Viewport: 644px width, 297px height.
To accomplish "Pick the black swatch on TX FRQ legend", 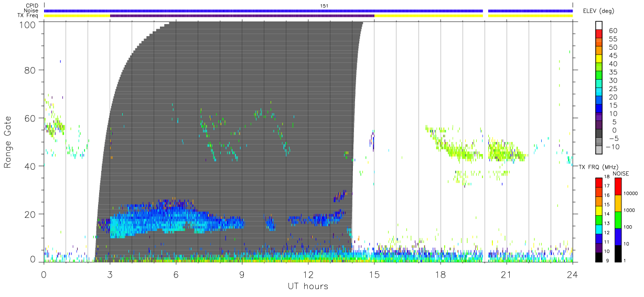I will pos(599,257).
